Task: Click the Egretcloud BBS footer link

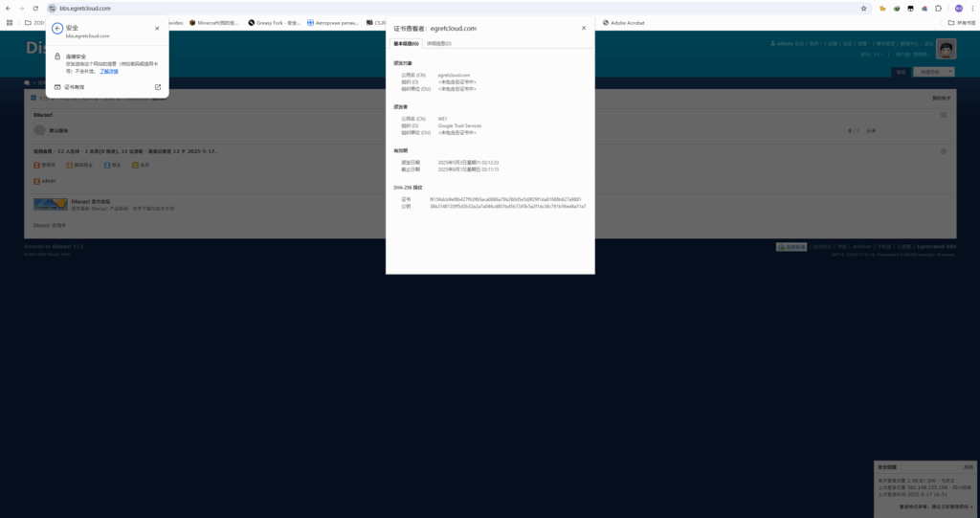Action: pos(936,246)
